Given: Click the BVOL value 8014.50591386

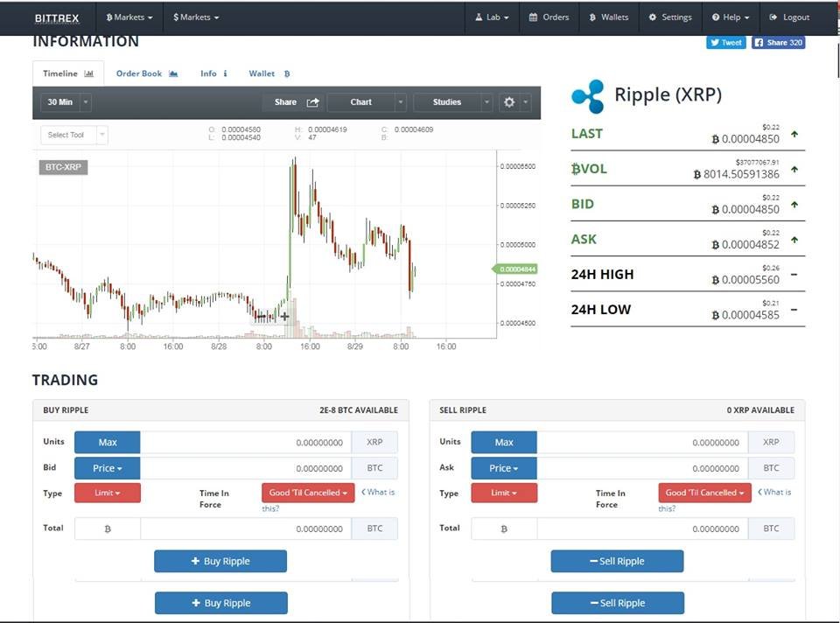Looking at the screenshot, I should tap(737, 174).
